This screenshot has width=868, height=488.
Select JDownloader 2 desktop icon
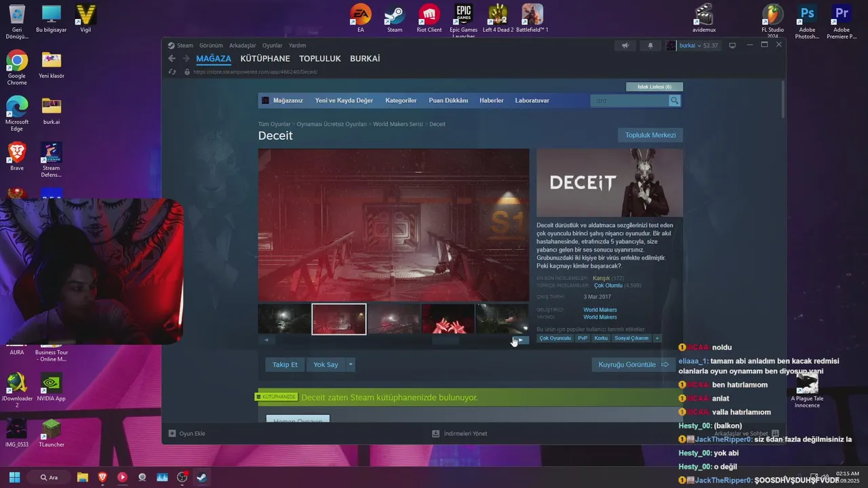17,390
